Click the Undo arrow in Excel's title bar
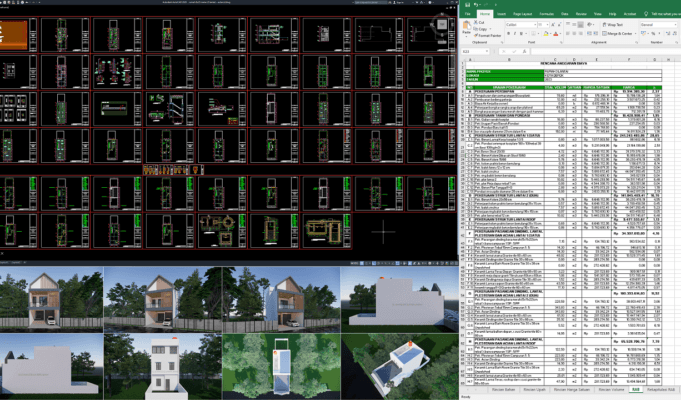The image size is (681, 400). (476, 5)
